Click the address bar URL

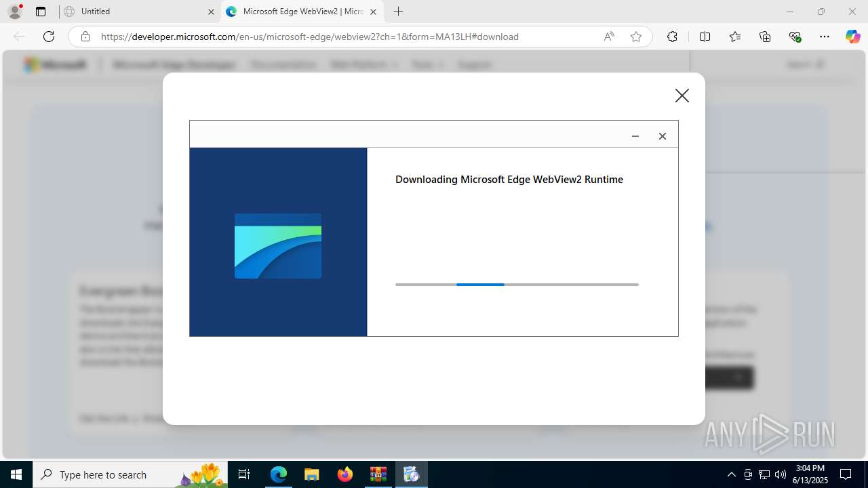click(310, 37)
